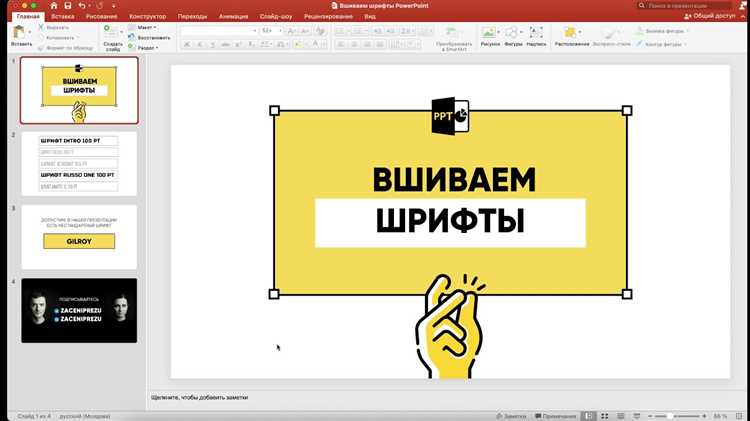Image resolution: width=750 pixels, height=421 pixels.
Task: Insert a text box with Надпись icon
Action: tap(536, 34)
